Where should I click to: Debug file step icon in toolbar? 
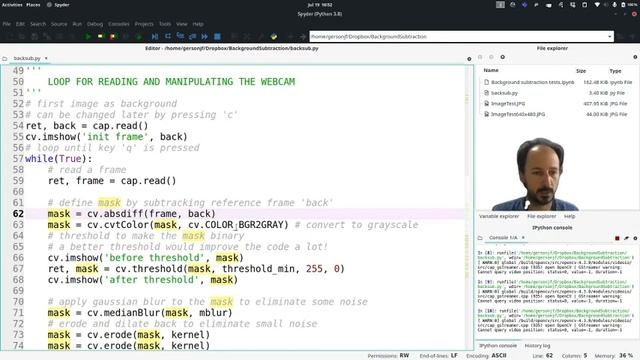[155, 36]
